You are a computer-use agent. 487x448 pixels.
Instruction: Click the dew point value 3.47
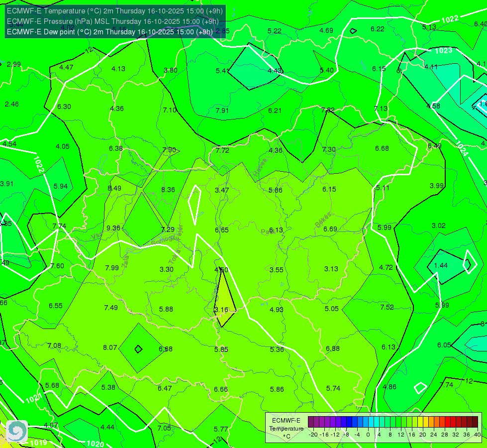point(222,190)
